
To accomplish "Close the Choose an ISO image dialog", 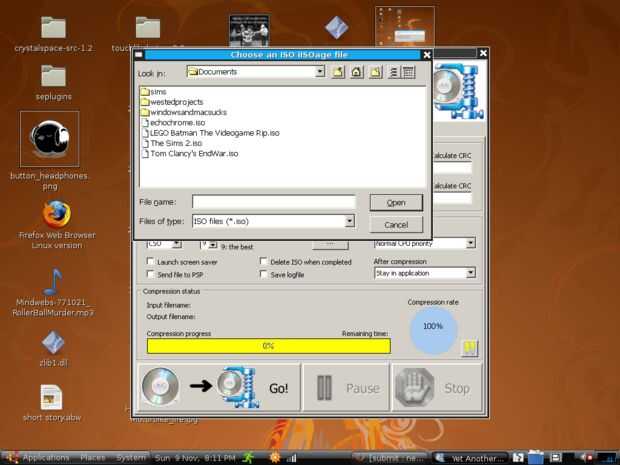I will point(427,55).
